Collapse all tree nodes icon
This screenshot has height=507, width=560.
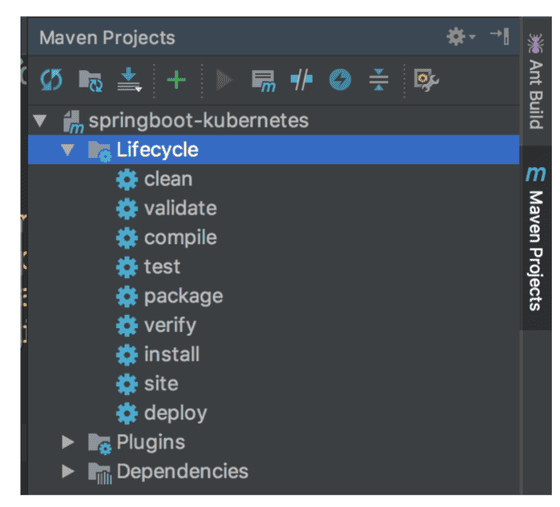379,79
